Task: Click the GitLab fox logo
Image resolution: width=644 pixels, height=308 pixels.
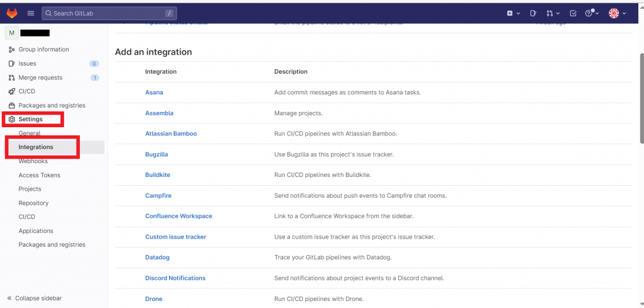Action: point(11,13)
